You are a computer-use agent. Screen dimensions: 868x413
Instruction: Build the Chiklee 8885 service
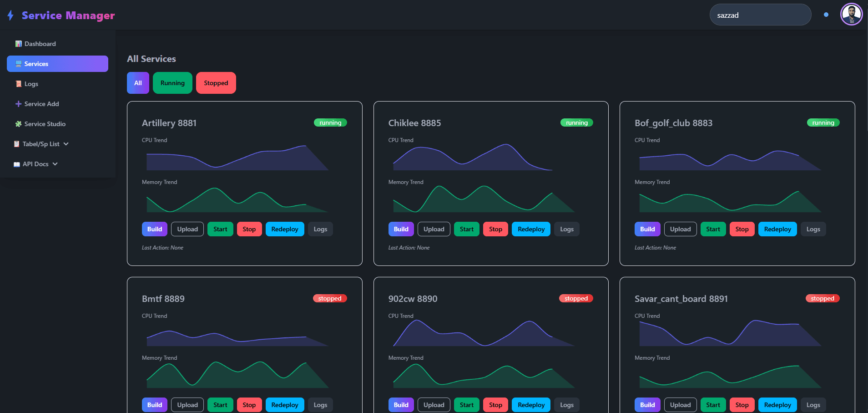(401, 229)
